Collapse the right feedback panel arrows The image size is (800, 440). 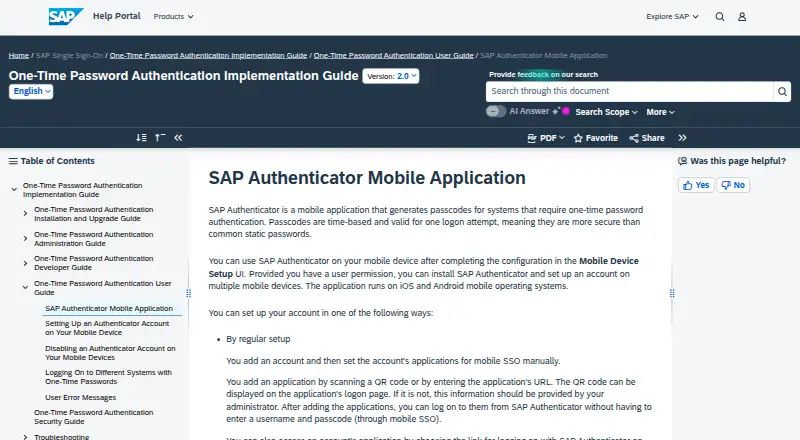683,138
